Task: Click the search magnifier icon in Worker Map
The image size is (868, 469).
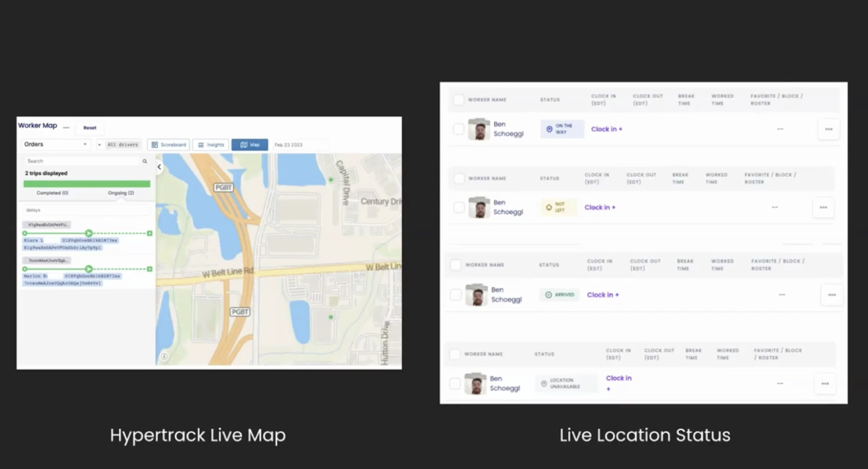Action: (145, 161)
